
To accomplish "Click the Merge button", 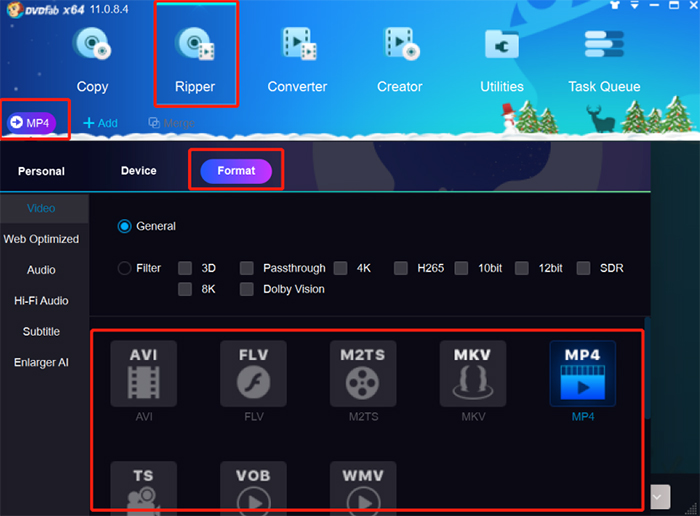I will (x=171, y=123).
